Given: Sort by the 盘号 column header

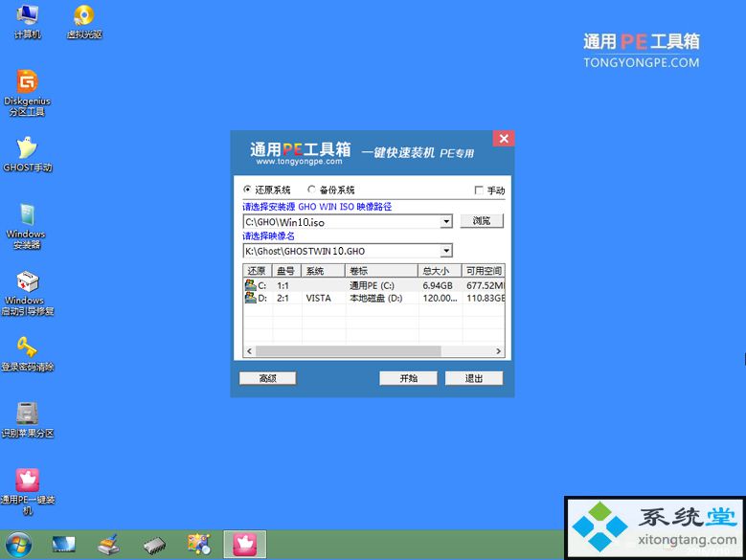Looking at the screenshot, I should (x=286, y=271).
